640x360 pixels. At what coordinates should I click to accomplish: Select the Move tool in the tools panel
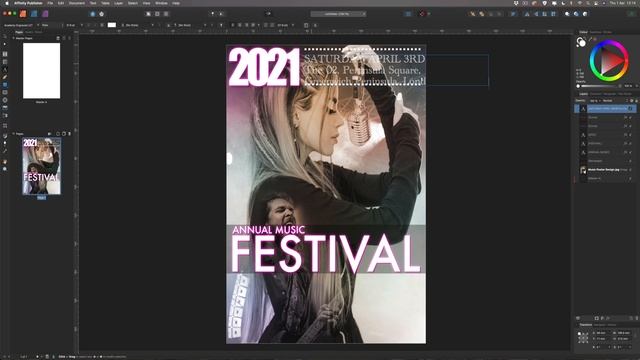(5, 36)
